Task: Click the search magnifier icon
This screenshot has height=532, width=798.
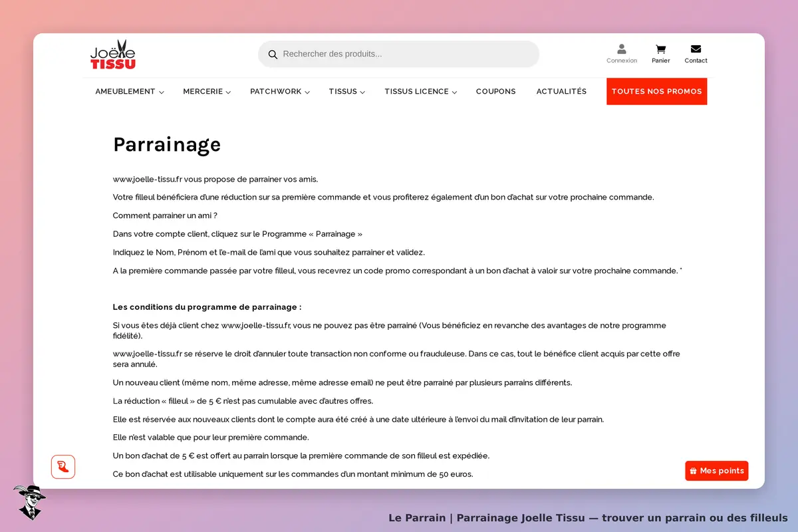Action: 273,55
